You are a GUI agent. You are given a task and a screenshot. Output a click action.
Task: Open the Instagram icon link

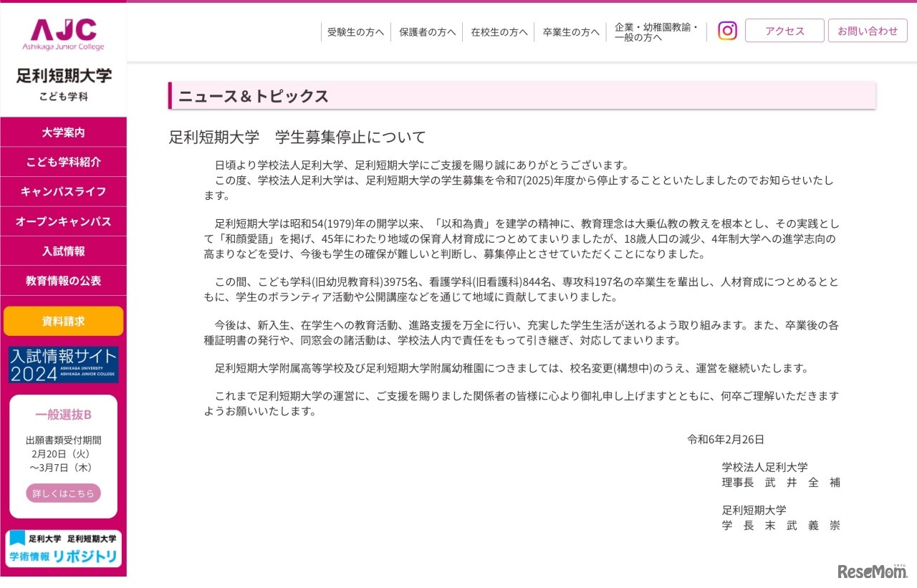[x=727, y=31]
